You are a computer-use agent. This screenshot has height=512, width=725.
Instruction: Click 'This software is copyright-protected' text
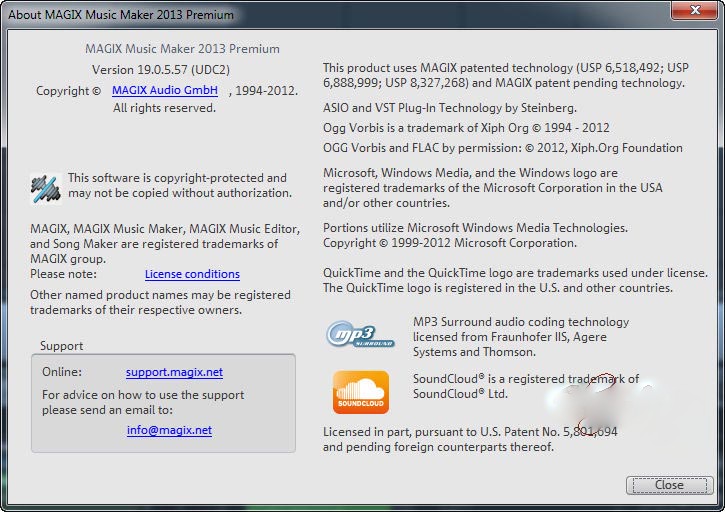coord(177,178)
